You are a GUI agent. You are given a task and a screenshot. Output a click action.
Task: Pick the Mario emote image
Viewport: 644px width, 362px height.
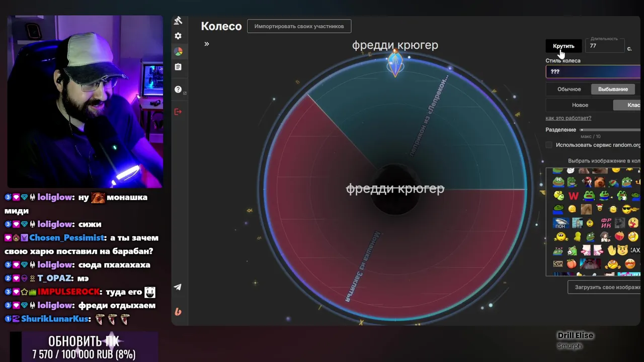(587, 182)
